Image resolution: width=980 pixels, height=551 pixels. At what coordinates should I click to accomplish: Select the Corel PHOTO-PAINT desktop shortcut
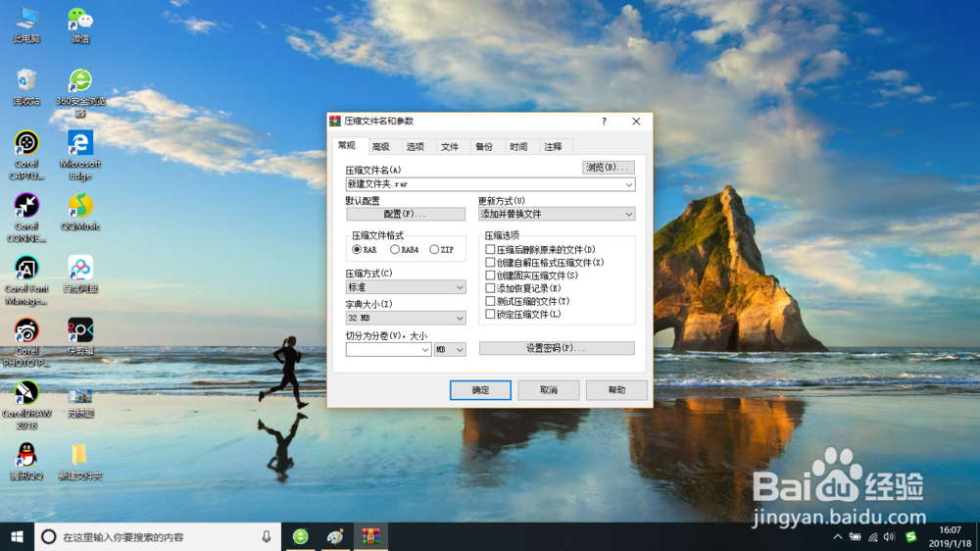click(26, 343)
